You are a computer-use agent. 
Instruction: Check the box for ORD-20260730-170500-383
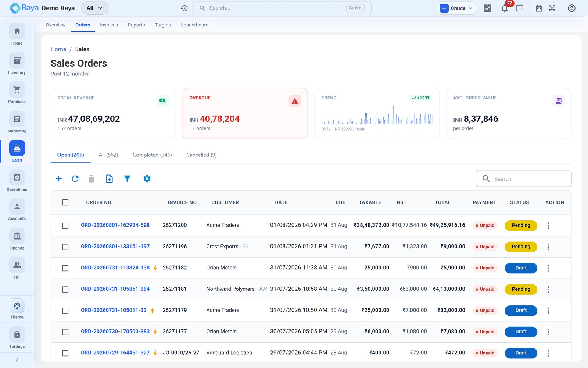(x=65, y=332)
